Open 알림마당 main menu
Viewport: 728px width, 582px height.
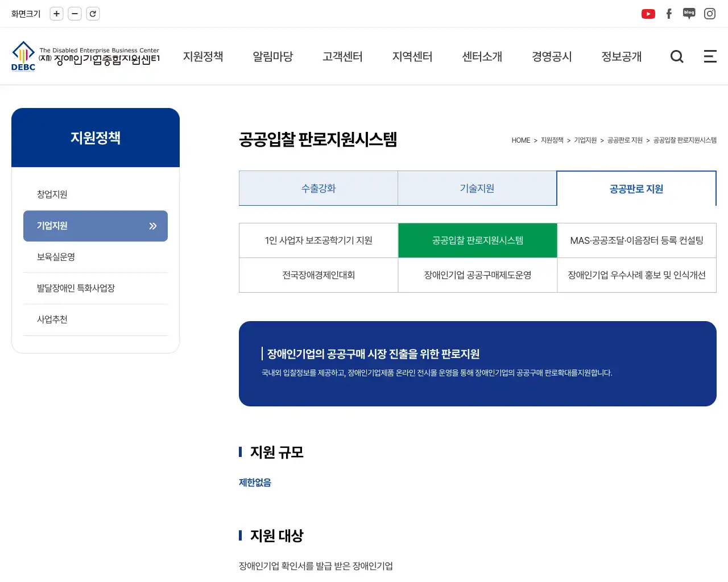273,56
